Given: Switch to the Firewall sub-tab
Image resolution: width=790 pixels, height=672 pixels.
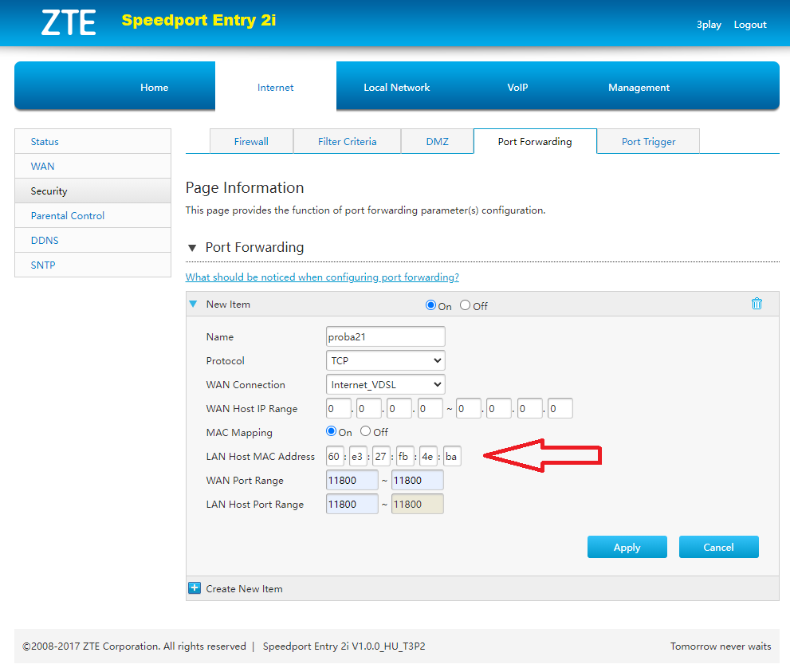Looking at the screenshot, I should [251, 142].
